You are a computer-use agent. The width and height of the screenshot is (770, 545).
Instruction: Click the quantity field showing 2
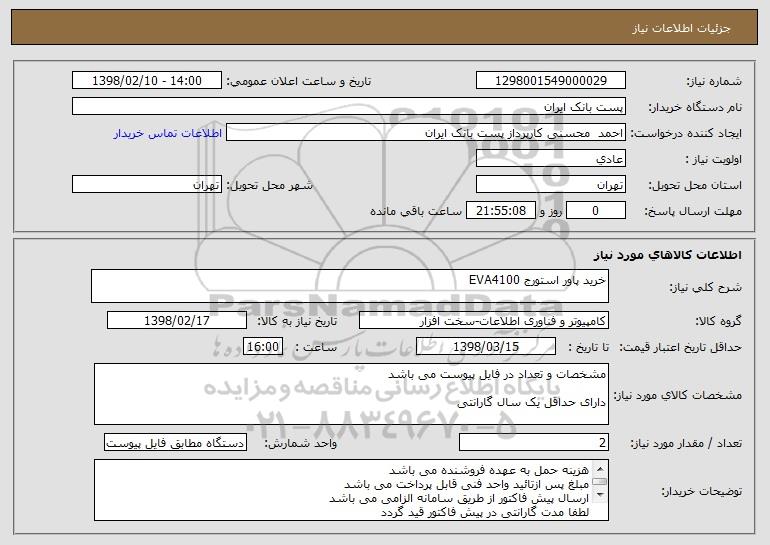click(x=534, y=443)
